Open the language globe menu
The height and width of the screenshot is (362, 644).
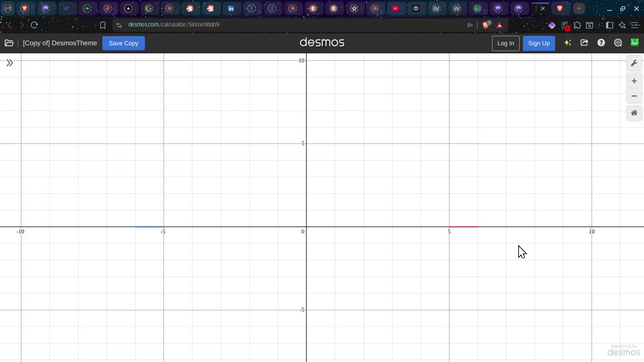pos(618,43)
